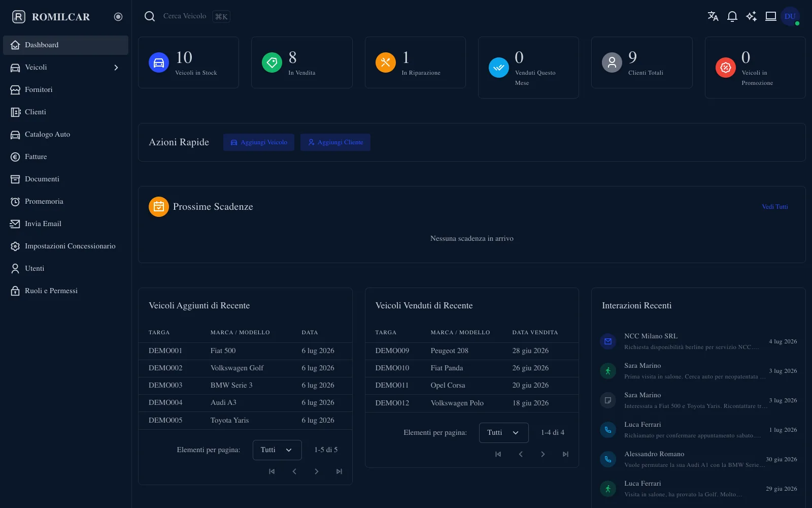The image size is (812, 508).
Task: Open the Veicoli menu item
Action: (65, 67)
